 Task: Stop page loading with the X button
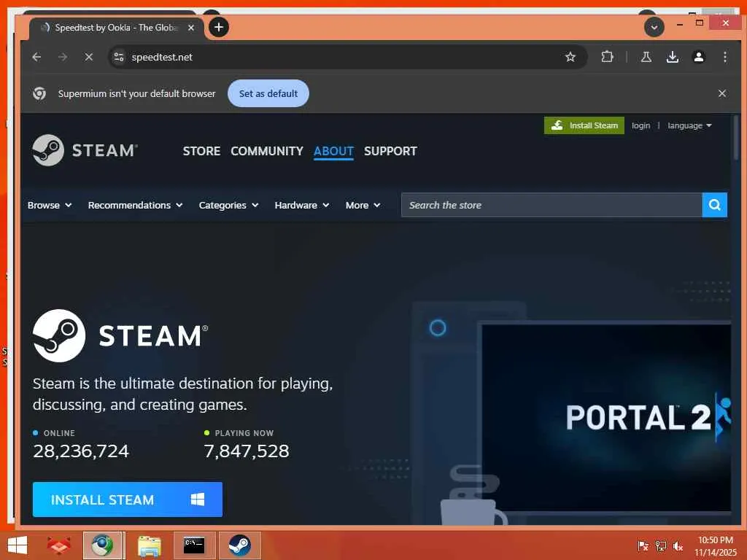point(88,57)
